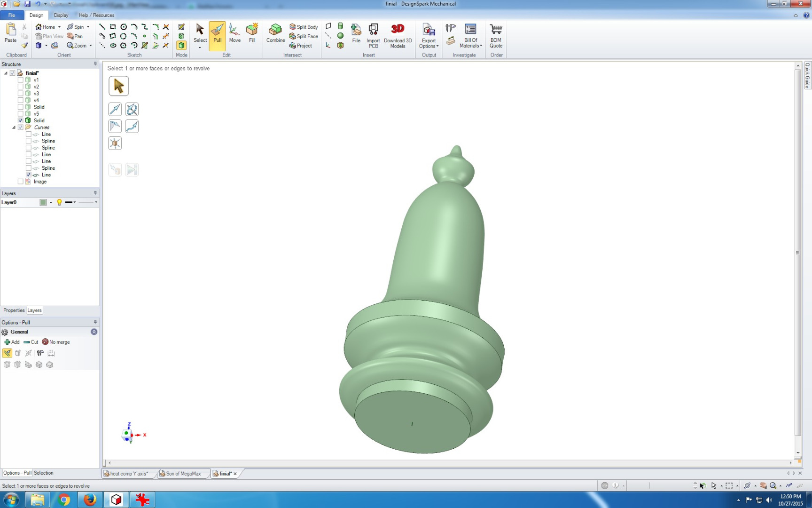This screenshot has height=508, width=812.
Task: Open the Layer0 color dropdown arrow
Action: pos(51,202)
